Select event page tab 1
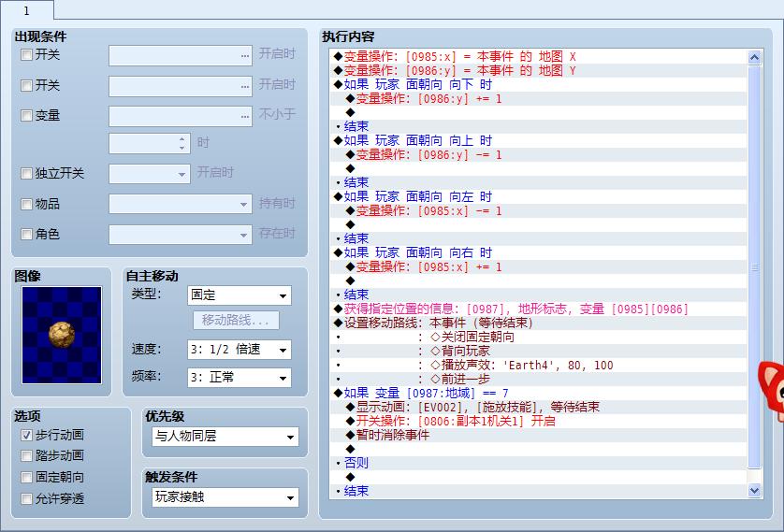784x532 pixels. tap(27, 10)
